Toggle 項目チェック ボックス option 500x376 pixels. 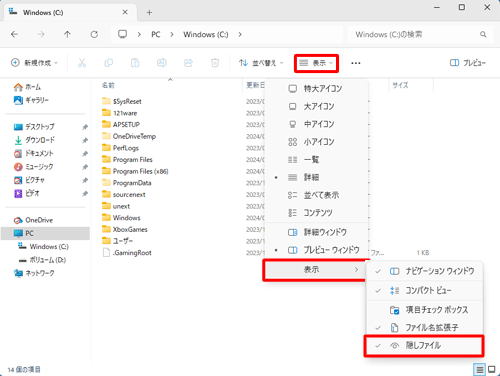point(424,310)
